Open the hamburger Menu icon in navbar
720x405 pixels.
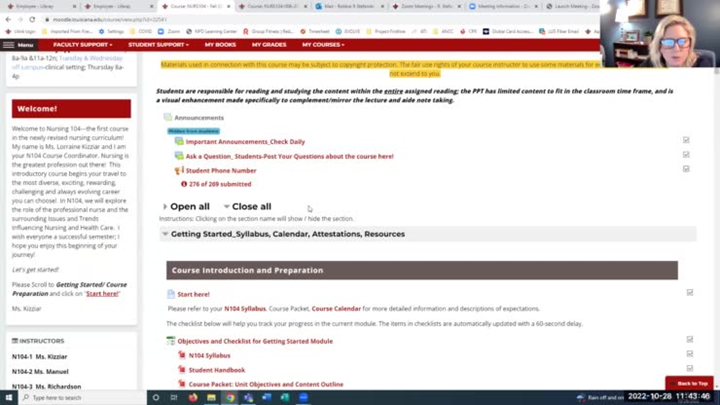[8, 45]
